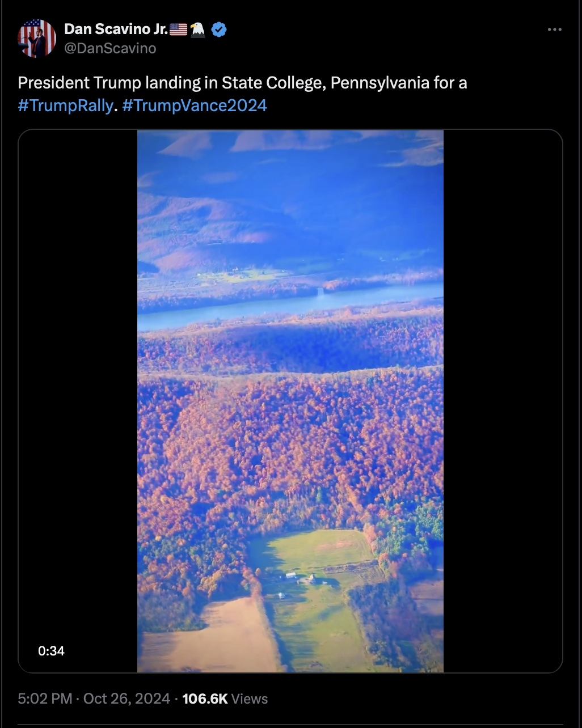Click the blue verified badge
This screenshot has width=582, height=728.
[x=219, y=29]
